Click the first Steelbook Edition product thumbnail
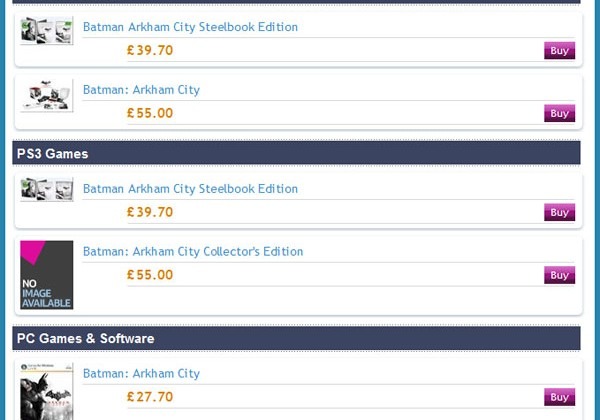Viewport: 600px width, 420px height. click(x=47, y=30)
